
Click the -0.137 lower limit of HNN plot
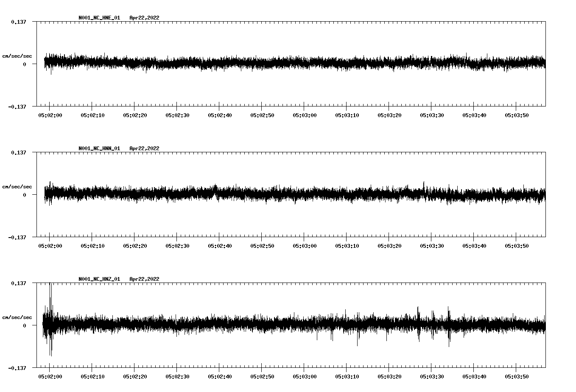tap(17, 237)
